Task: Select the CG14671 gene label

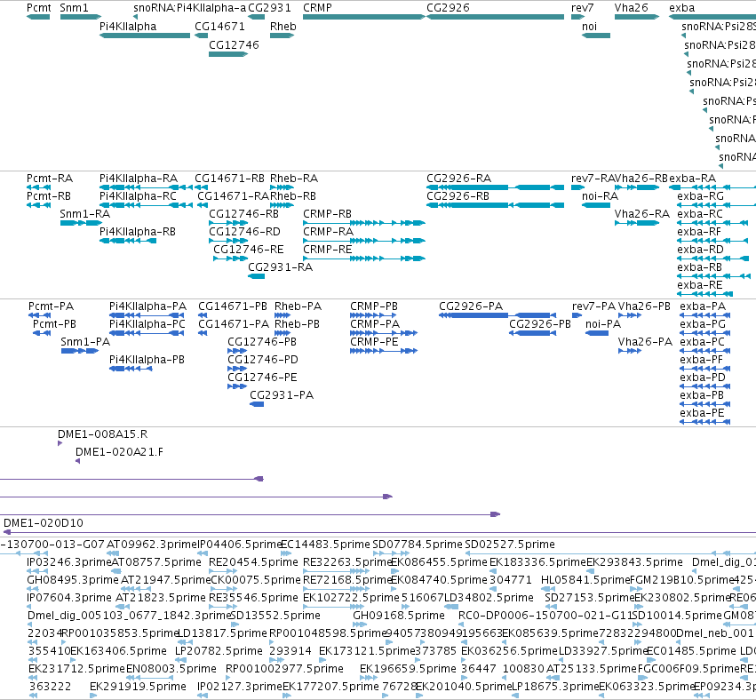Action: point(219,27)
